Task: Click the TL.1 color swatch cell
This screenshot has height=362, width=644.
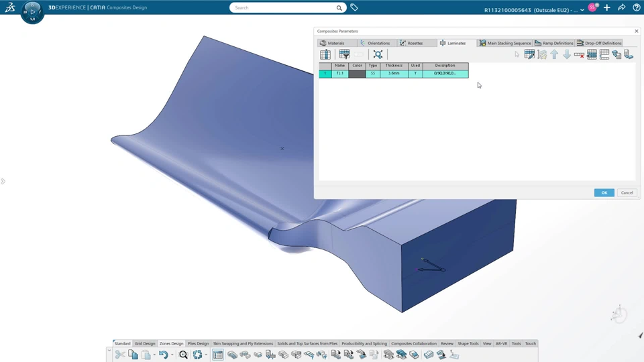Action: coord(357,74)
